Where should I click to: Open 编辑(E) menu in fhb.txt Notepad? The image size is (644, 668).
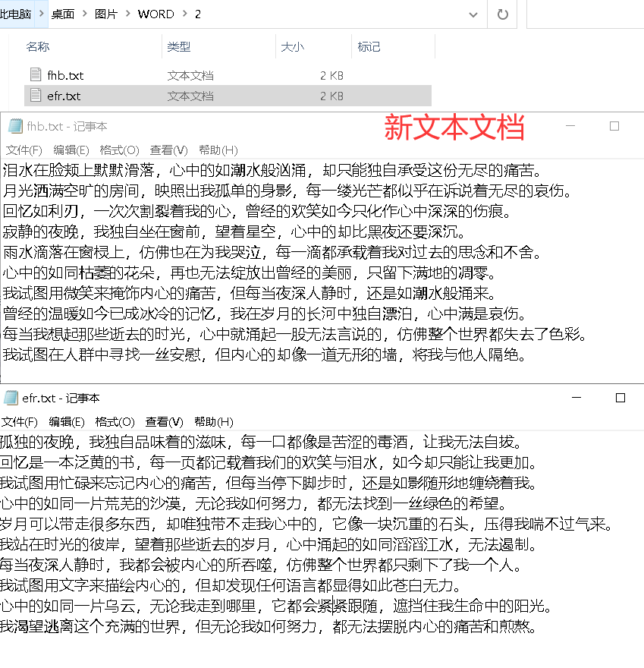tap(71, 150)
